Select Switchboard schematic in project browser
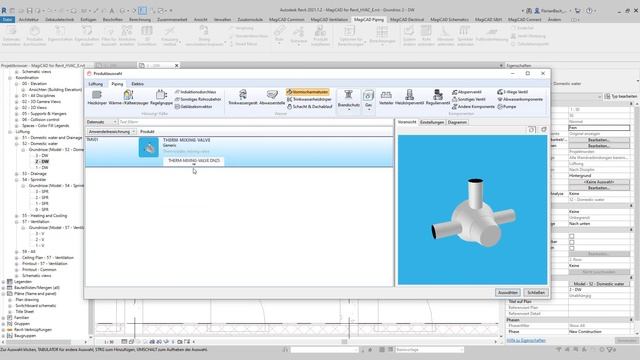Screen dimensions: 640x360 36,306
